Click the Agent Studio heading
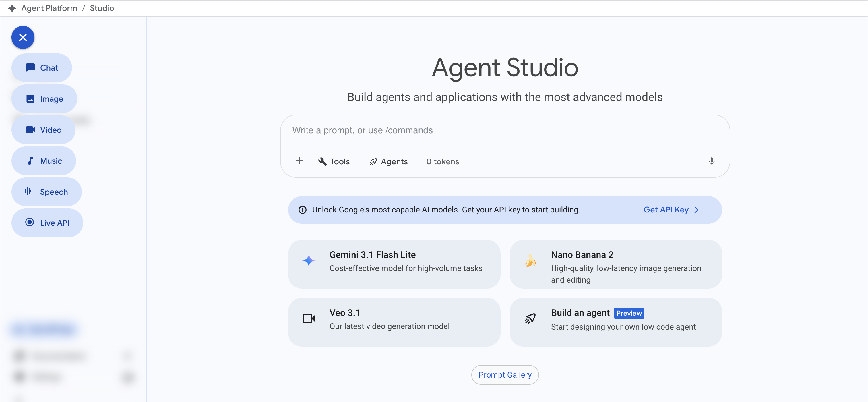Viewport: 868px width, 402px height. (x=505, y=67)
